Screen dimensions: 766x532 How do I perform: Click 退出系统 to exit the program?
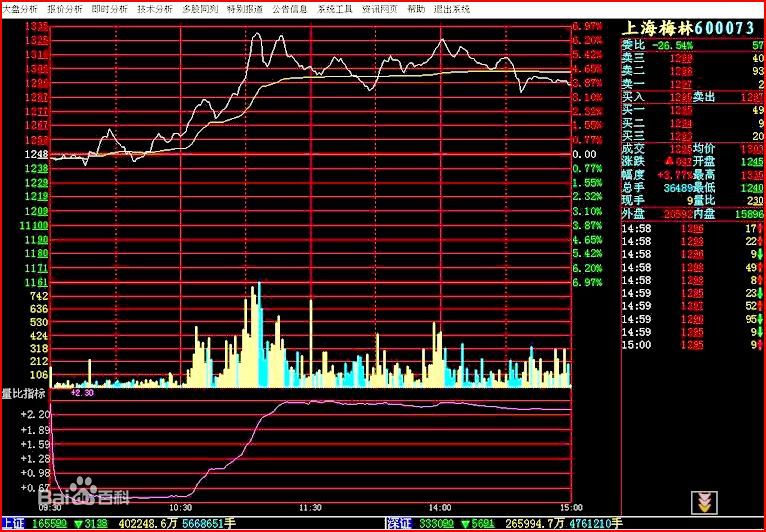point(452,9)
